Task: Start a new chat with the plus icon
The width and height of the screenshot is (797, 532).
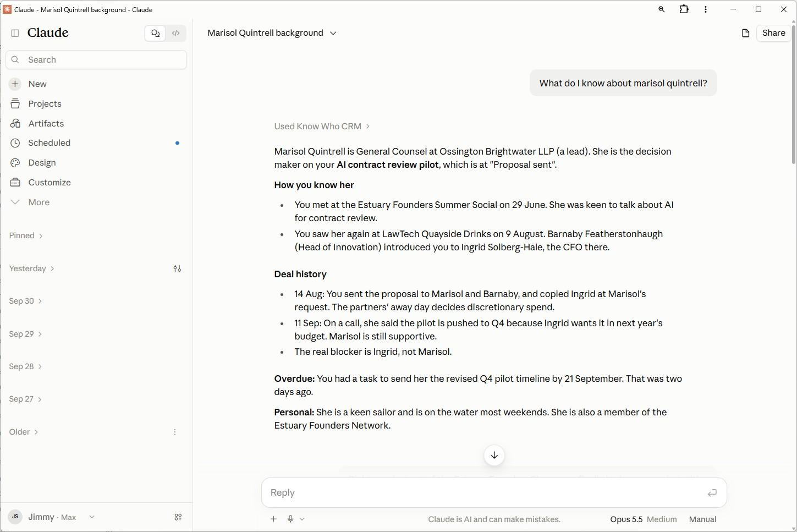Action: tap(15, 84)
